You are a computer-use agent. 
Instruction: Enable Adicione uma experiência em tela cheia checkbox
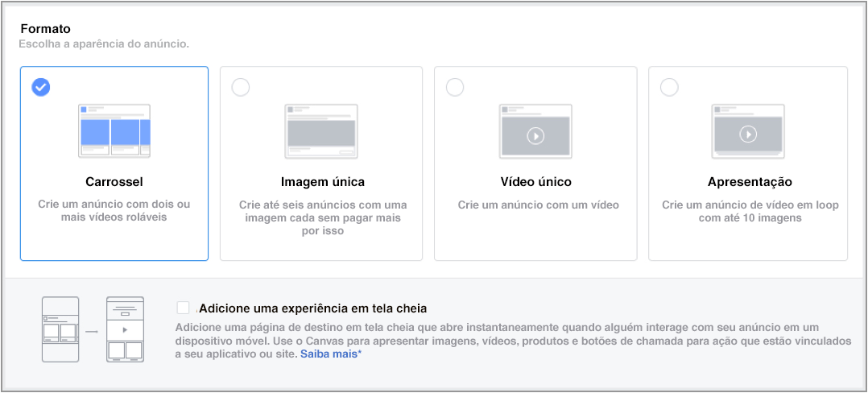pos(184,308)
